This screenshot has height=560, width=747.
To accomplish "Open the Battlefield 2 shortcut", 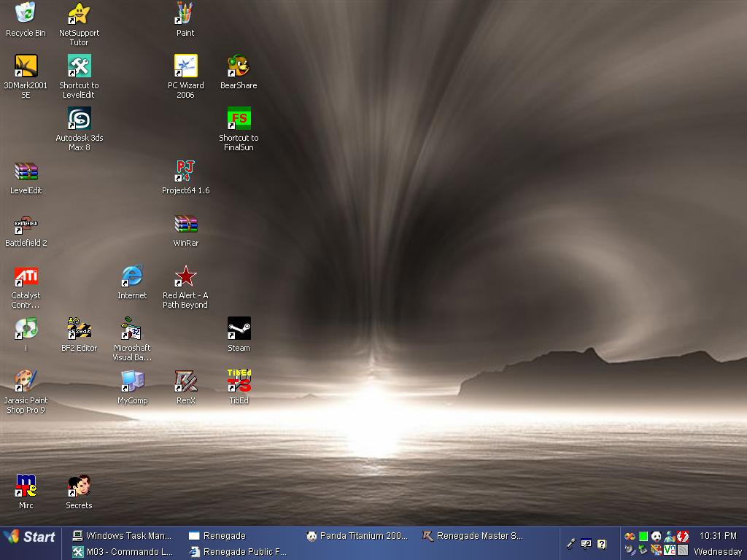I will pyautogui.click(x=26, y=224).
